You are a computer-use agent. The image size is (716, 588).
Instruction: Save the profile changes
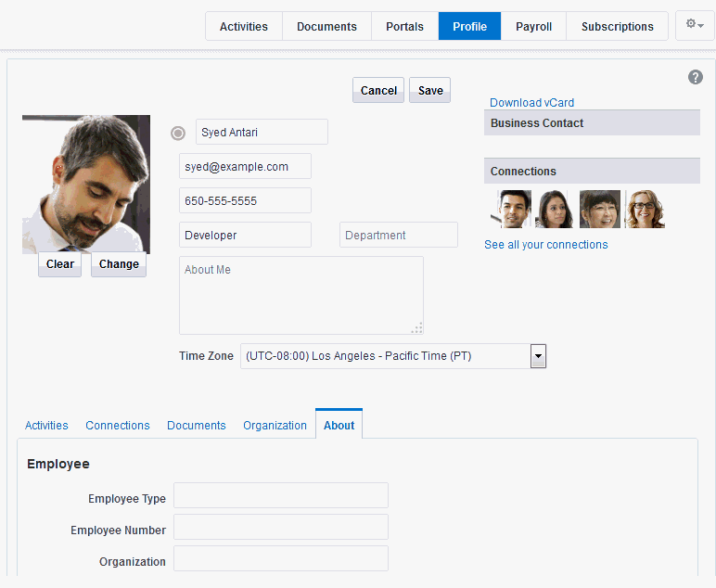point(430,90)
